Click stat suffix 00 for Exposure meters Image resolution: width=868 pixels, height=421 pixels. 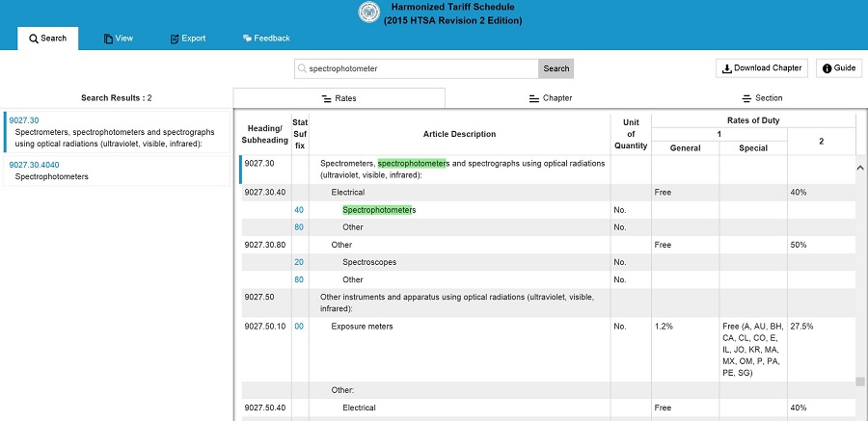(299, 327)
